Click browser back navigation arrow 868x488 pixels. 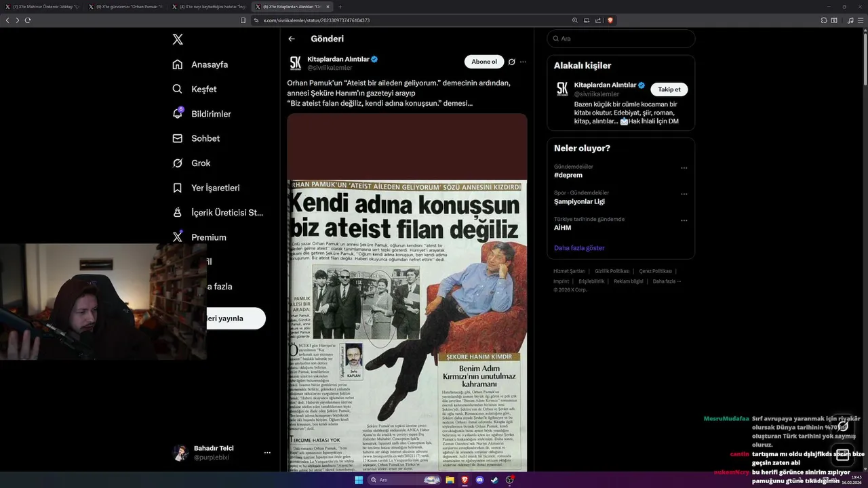pos(7,20)
